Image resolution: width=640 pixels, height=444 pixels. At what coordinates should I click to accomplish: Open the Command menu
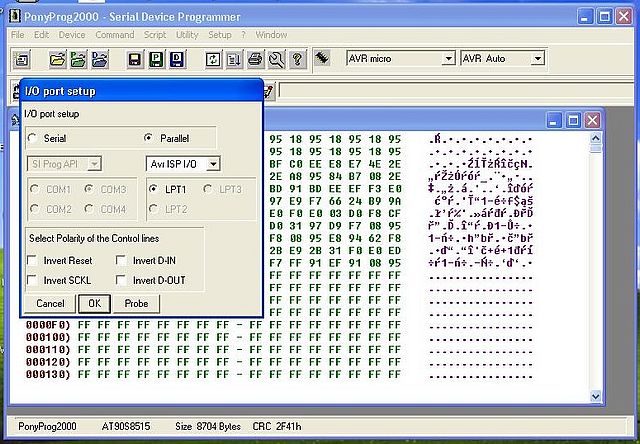click(x=115, y=35)
